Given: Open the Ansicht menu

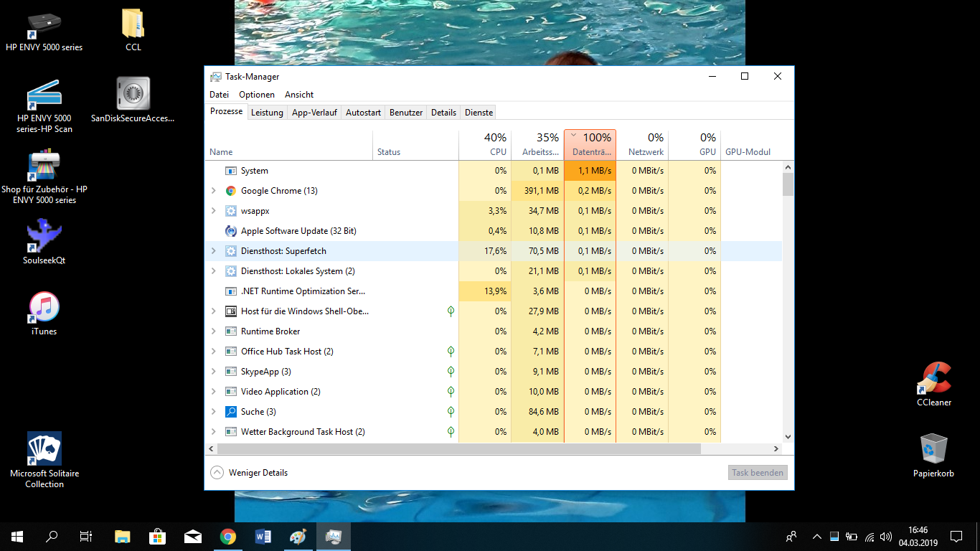Looking at the screenshot, I should 299,95.
